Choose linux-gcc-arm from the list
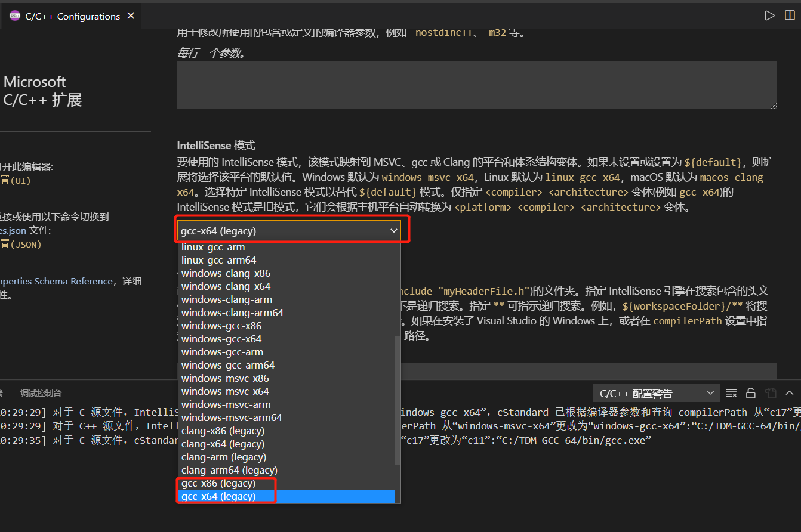This screenshot has width=801, height=532. [x=286, y=247]
